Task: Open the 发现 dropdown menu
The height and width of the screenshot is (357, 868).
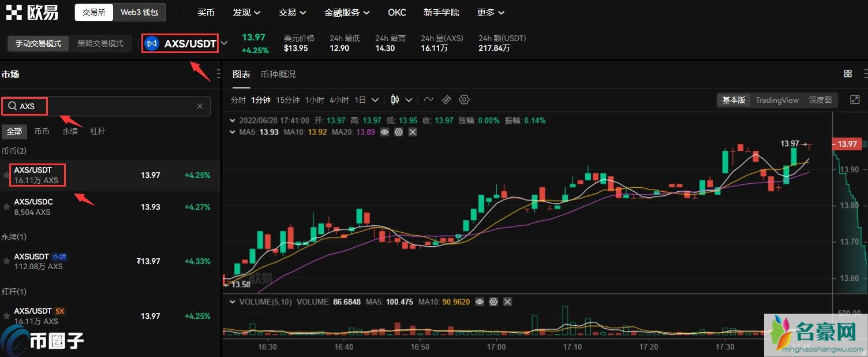Action: click(246, 12)
